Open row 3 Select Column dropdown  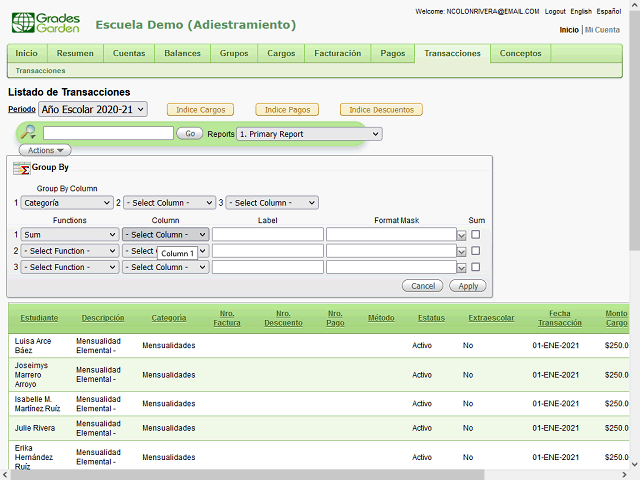166,267
